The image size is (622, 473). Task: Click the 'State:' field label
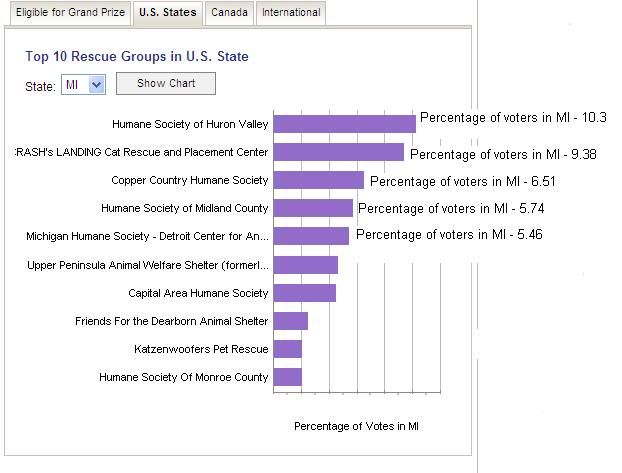point(40,87)
